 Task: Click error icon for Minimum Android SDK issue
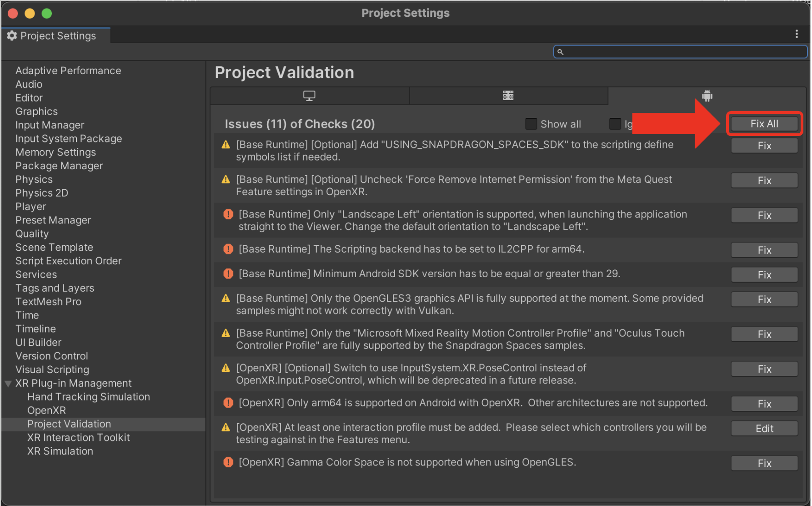pos(228,273)
